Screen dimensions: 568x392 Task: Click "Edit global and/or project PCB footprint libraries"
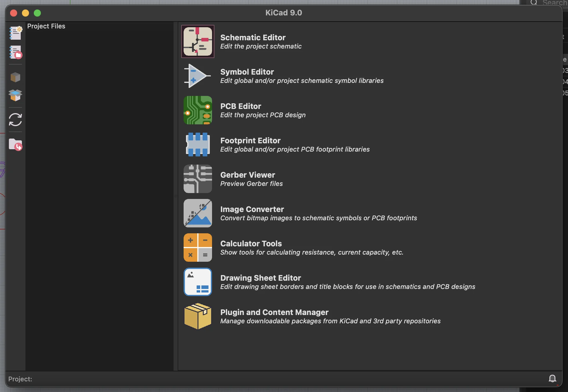295,149
